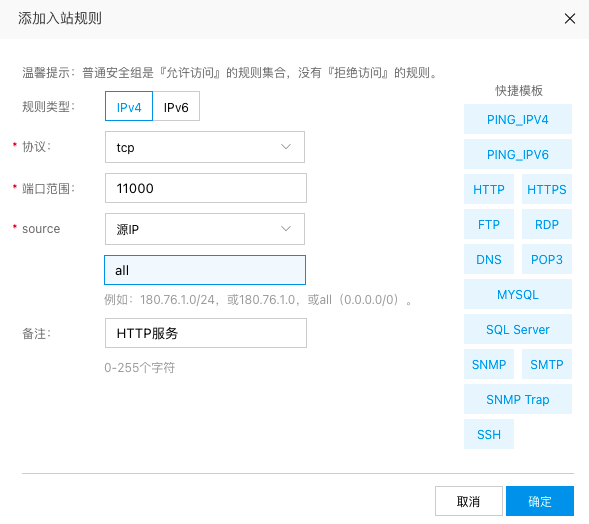Pick the SQL Server template
Image resolution: width=589 pixels, height=524 pixels.
tap(518, 329)
